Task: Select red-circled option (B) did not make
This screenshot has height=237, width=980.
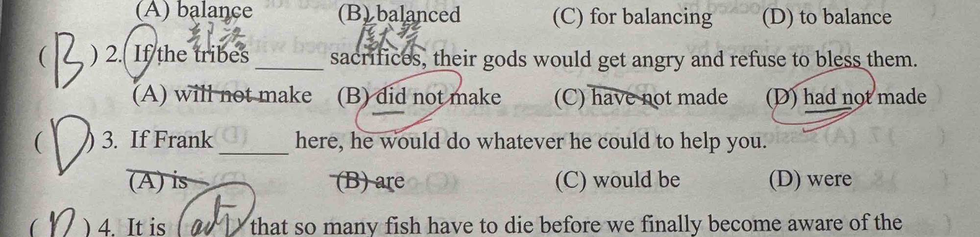Action: pyautogui.click(x=419, y=97)
